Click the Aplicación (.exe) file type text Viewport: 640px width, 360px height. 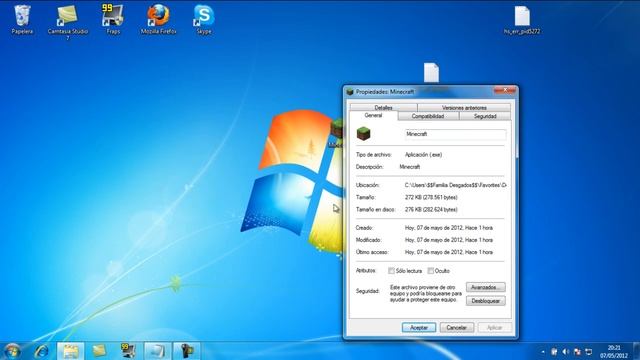(x=423, y=155)
